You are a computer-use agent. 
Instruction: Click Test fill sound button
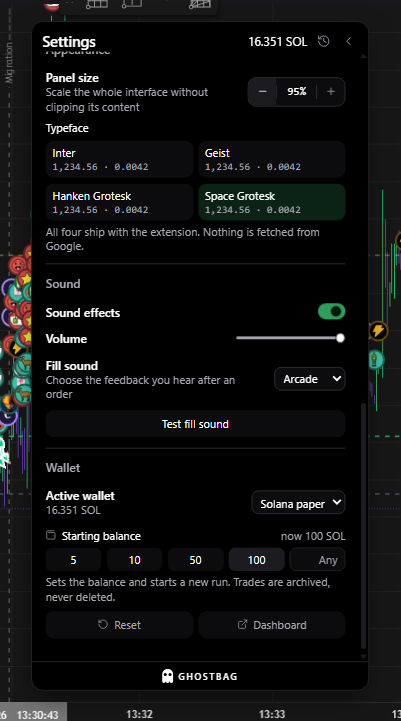click(195, 423)
